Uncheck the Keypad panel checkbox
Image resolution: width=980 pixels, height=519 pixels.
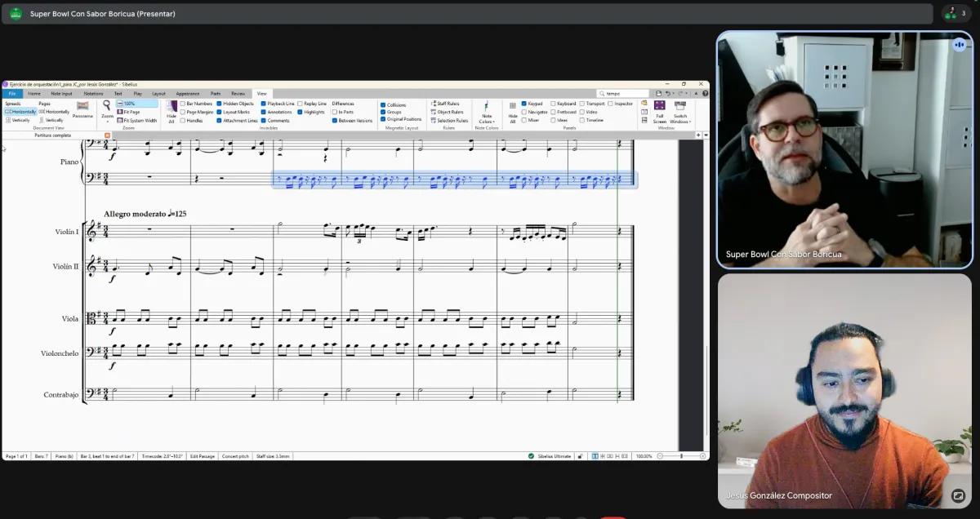(x=524, y=104)
